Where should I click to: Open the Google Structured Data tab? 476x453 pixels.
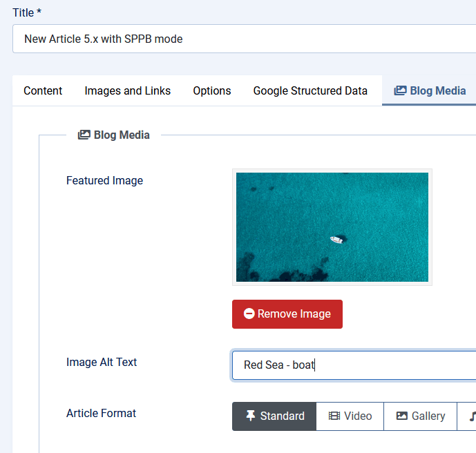310,91
